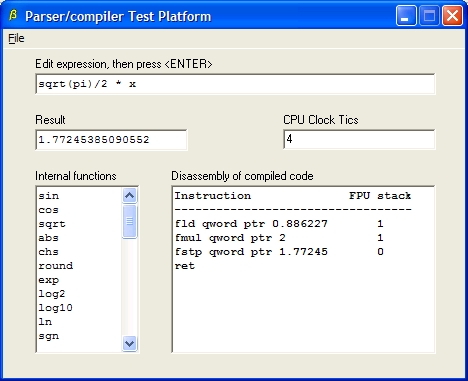Select chs function from the list
This screenshot has width=468, height=381.
(x=48, y=252)
